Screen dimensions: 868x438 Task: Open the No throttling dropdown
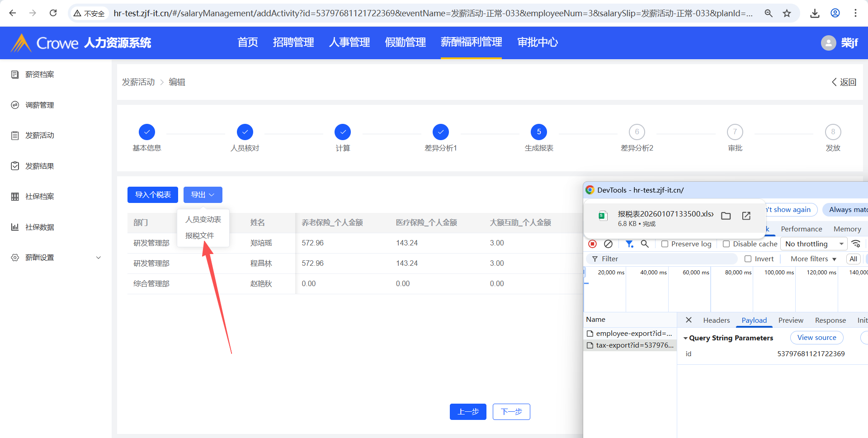[814, 244]
